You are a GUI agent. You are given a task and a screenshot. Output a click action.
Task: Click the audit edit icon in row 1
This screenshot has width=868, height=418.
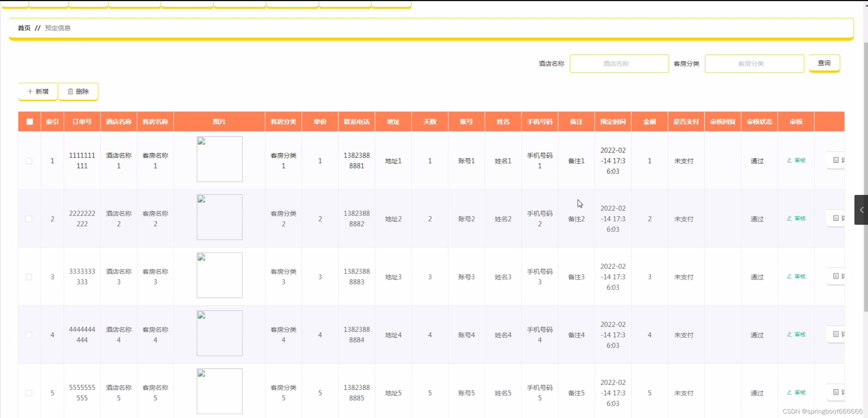[x=789, y=160]
